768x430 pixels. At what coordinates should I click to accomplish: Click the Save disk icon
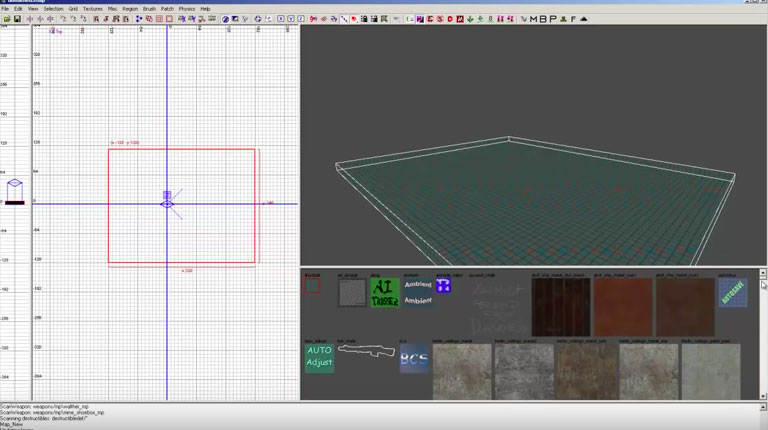18,18
